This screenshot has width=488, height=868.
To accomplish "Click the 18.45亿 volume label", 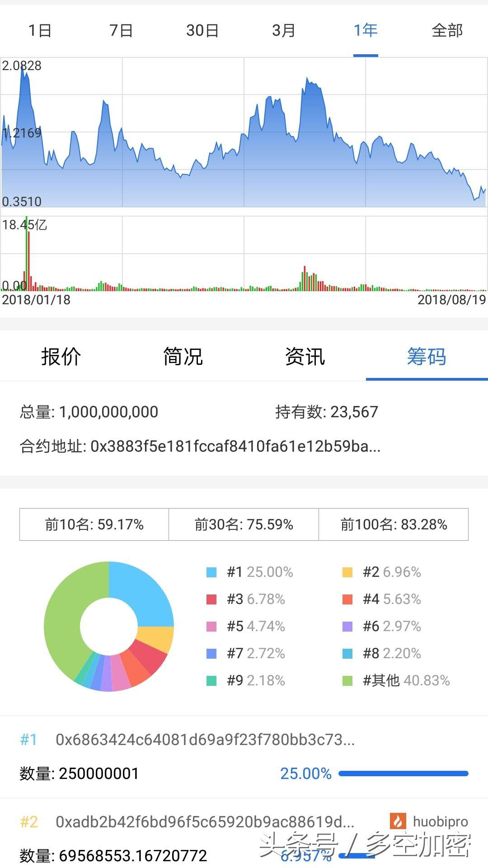I will (x=24, y=225).
